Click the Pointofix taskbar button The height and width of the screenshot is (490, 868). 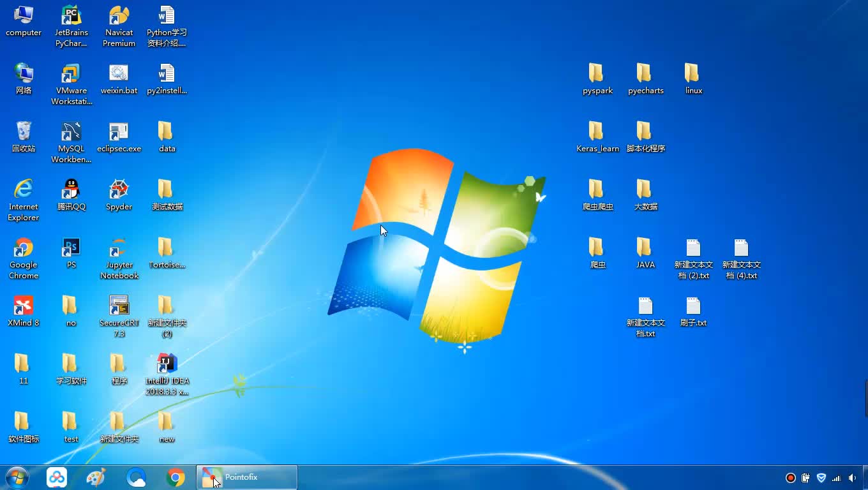[x=246, y=477]
